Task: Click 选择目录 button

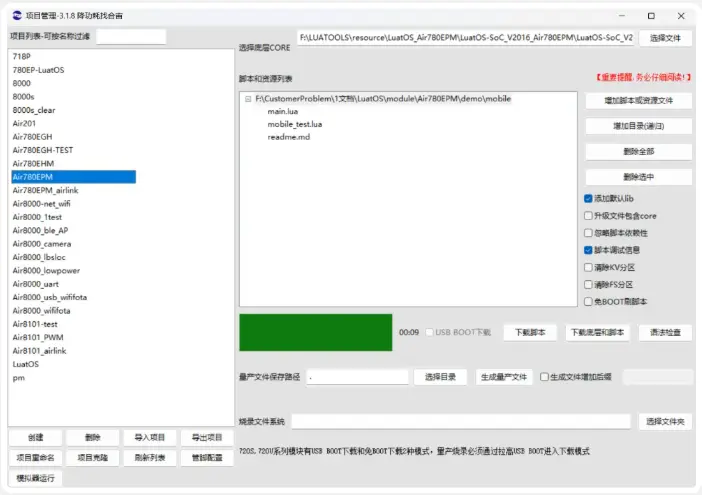Action: (x=440, y=377)
